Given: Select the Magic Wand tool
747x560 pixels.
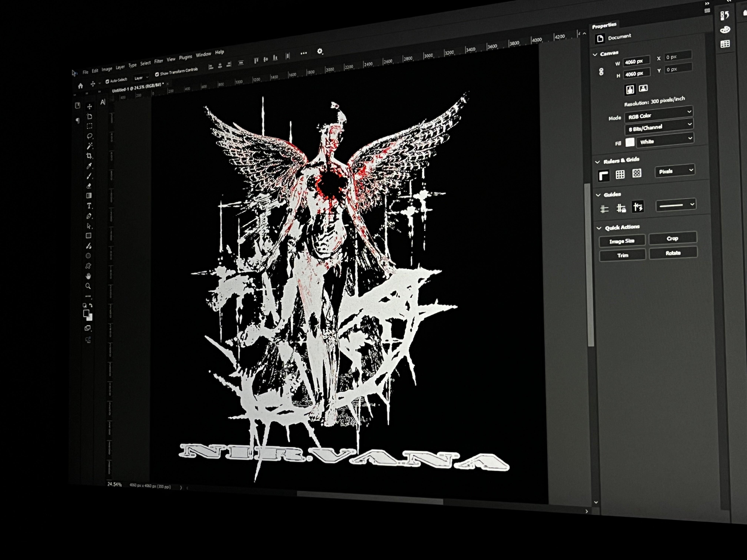Looking at the screenshot, I should coord(89,146).
